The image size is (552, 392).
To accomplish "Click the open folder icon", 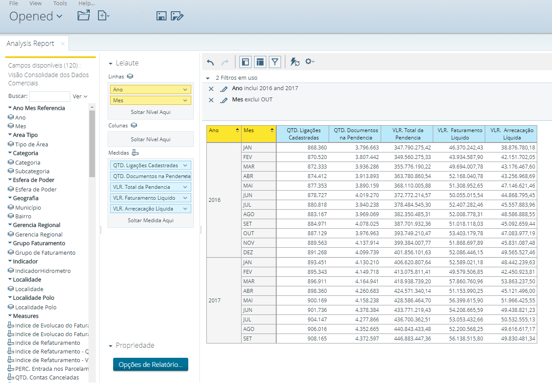I will [83, 16].
